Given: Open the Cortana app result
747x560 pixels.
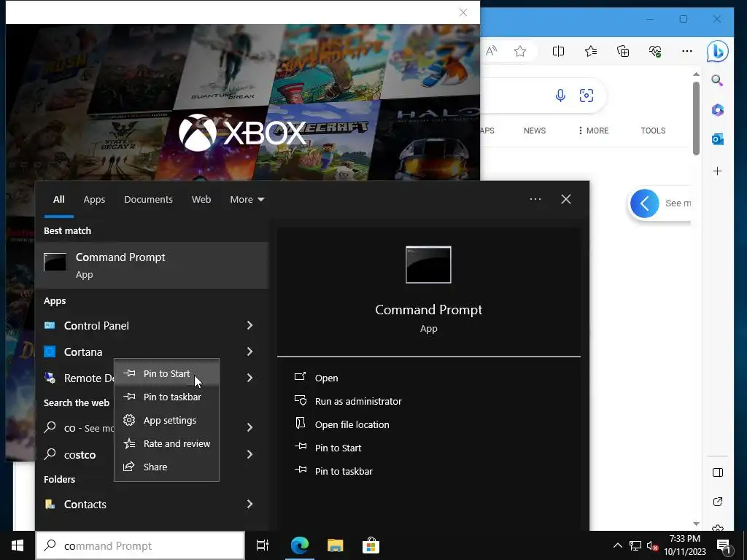Looking at the screenshot, I should (x=83, y=352).
